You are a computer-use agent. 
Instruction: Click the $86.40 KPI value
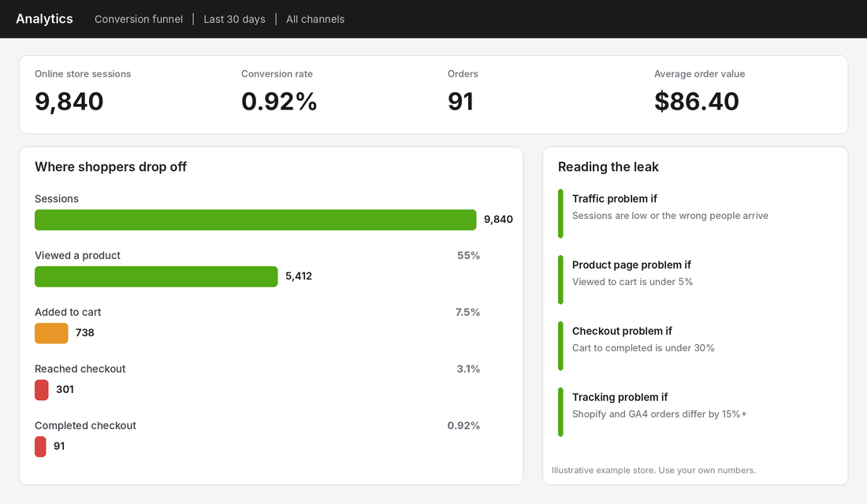coord(697,101)
